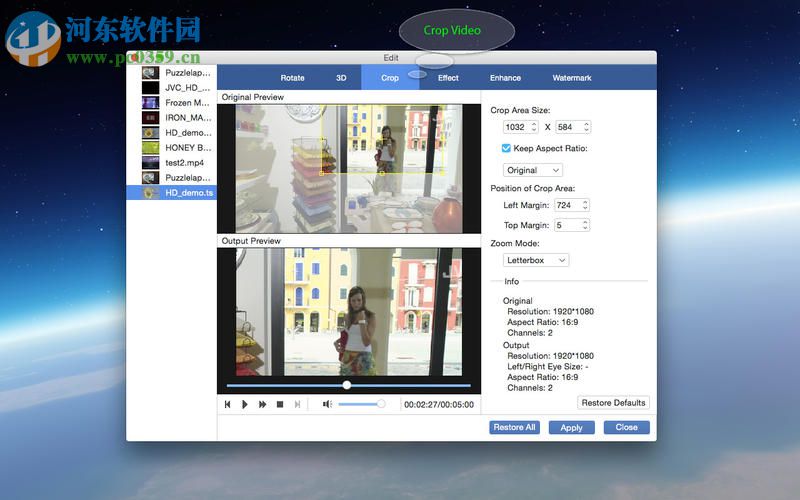800x500 pixels.
Task: Switch to the Rotate tab
Action: tap(292, 78)
